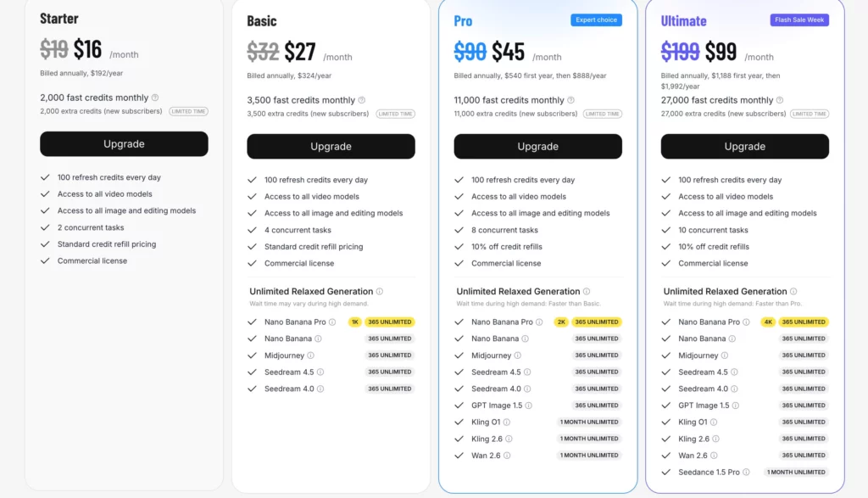The width and height of the screenshot is (868, 498).
Task: Choose Upgrade for the Ultimate plan
Action: (744, 147)
